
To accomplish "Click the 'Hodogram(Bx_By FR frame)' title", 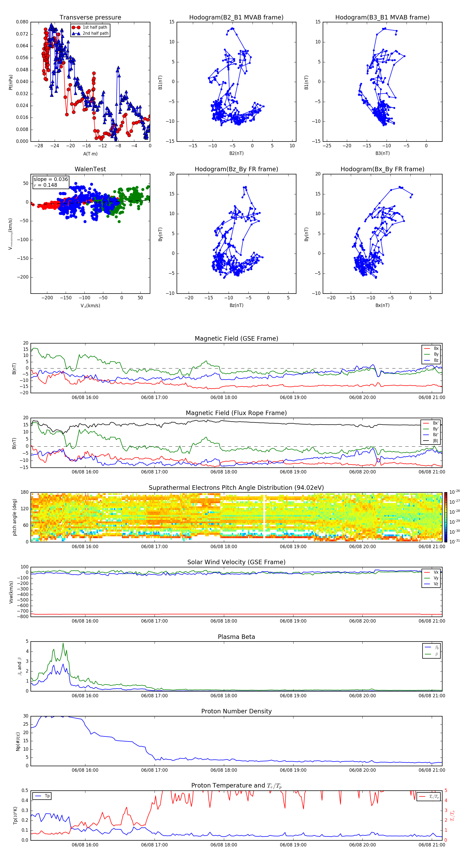I will point(382,169).
